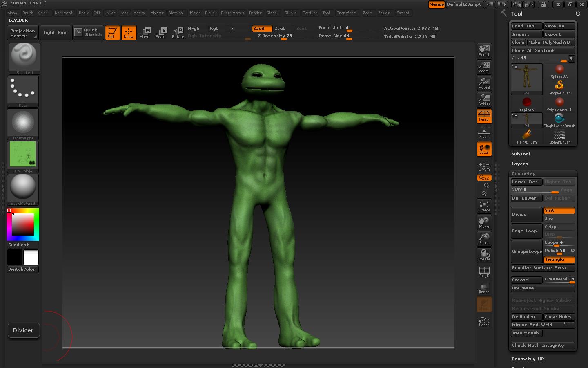Toggle PolyF polyframe display
The height and width of the screenshot is (368, 588).
[484, 272]
